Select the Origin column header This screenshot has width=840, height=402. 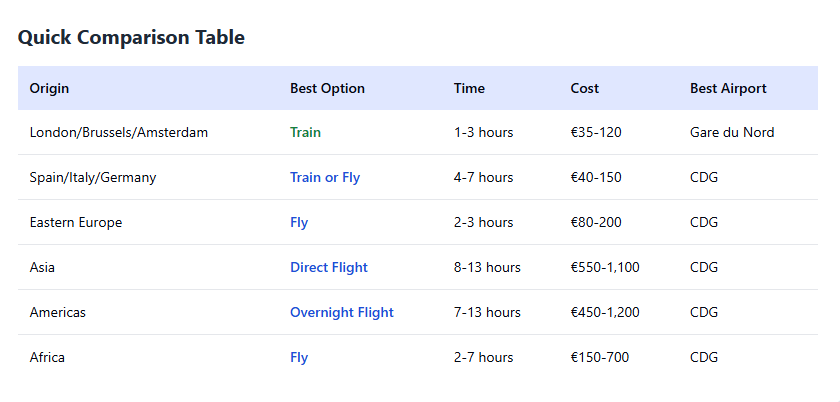point(49,88)
